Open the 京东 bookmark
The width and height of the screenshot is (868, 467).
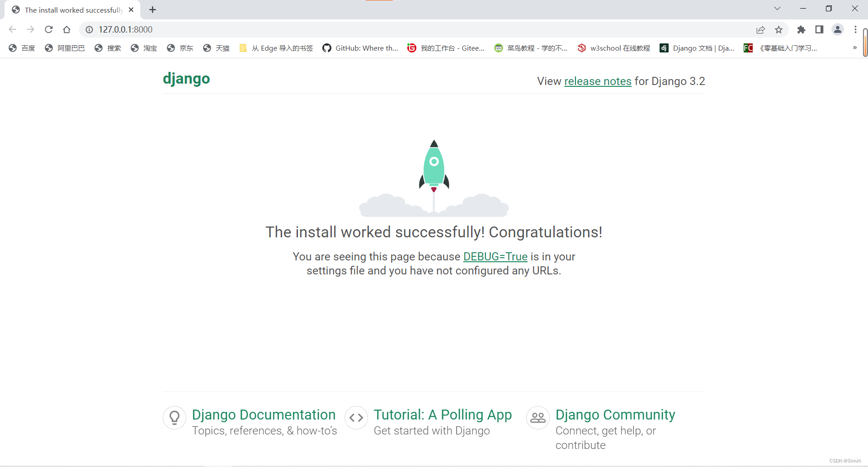(180, 48)
